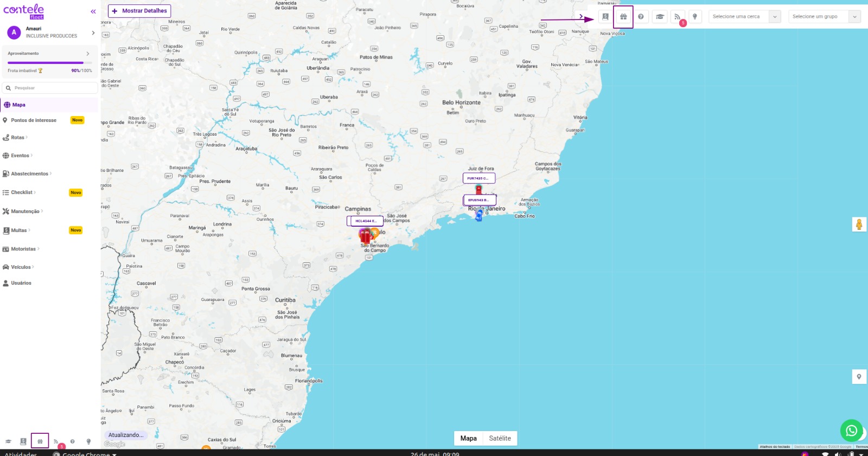Open Atividades in the system top bar
This screenshot has width=868, height=456.
pos(21,454)
